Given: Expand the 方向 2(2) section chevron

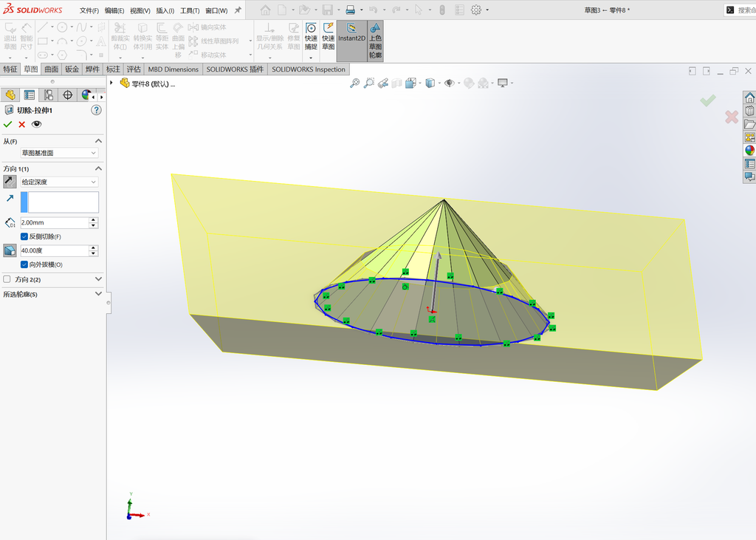Looking at the screenshot, I should pyautogui.click(x=98, y=279).
